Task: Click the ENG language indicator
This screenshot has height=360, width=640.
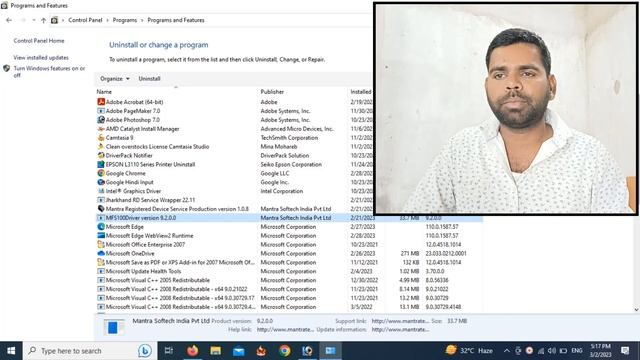Action: point(576,351)
